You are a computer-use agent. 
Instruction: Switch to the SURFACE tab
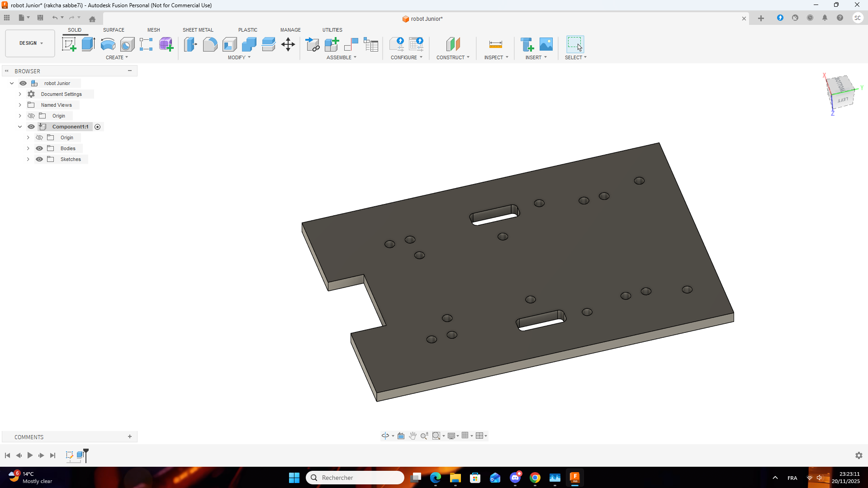[114, 30]
